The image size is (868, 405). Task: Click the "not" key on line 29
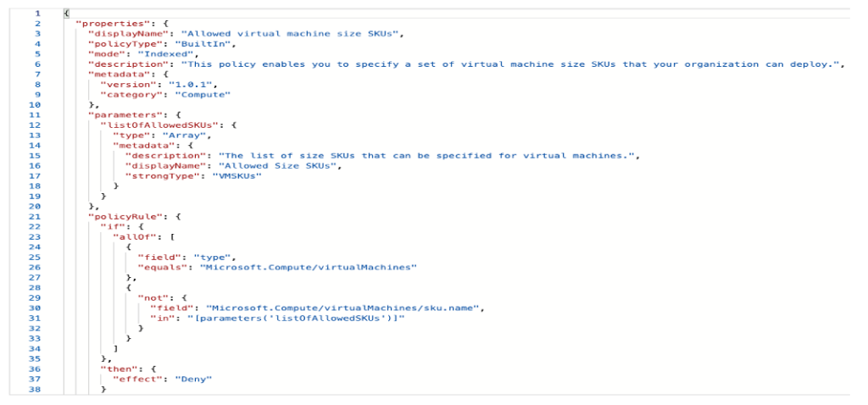[x=149, y=298]
